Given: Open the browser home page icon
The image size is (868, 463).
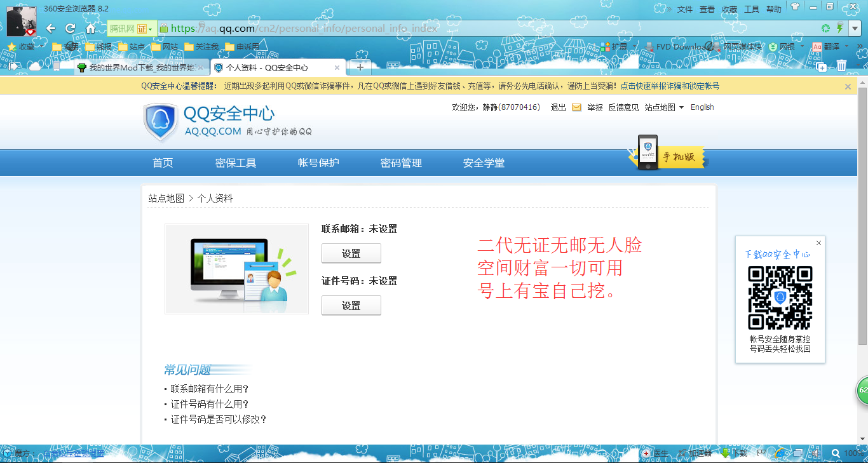Looking at the screenshot, I should [x=91, y=29].
